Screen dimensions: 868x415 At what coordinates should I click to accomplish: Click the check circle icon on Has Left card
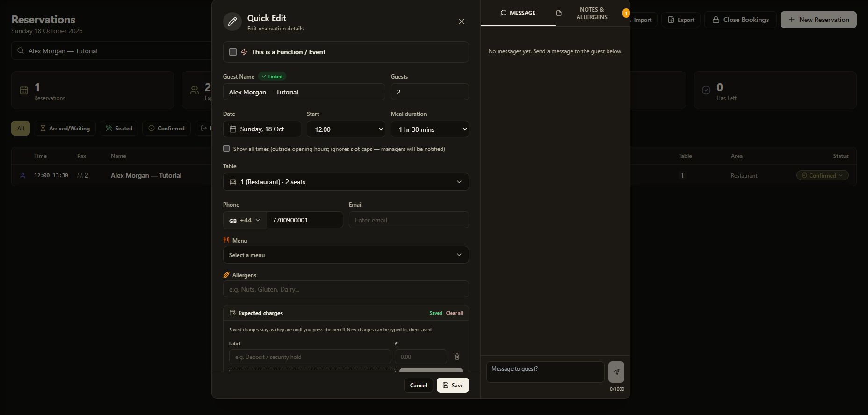[x=706, y=90]
